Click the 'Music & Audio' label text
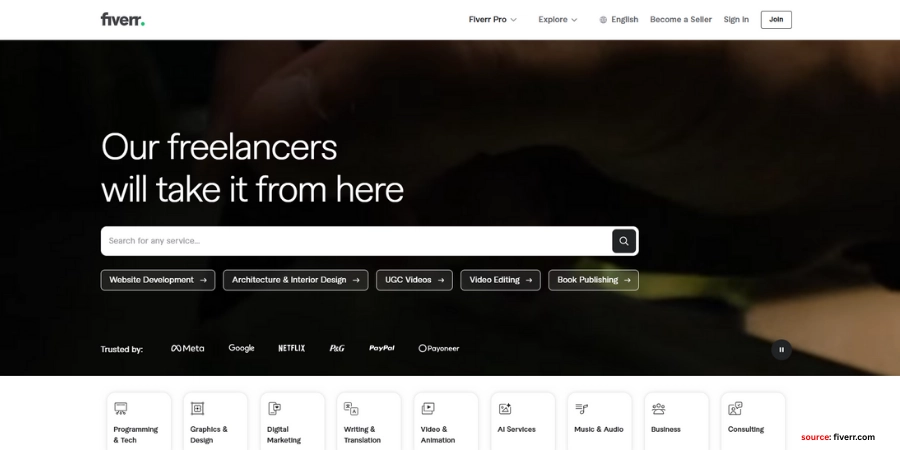 (599, 429)
